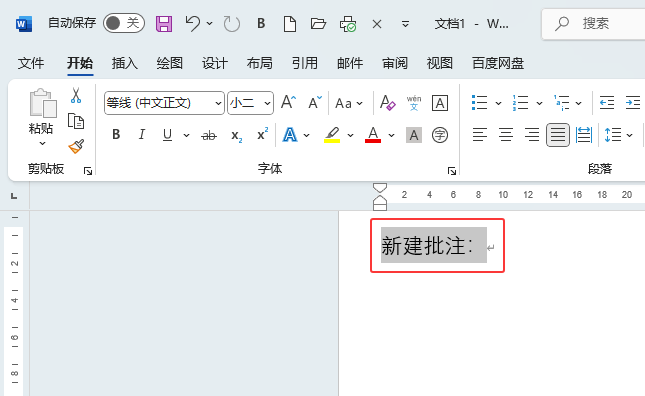The width and height of the screenshot is (645, 396).
Task: Open font color dropdown arrow
Action: (x=391, y=135)
